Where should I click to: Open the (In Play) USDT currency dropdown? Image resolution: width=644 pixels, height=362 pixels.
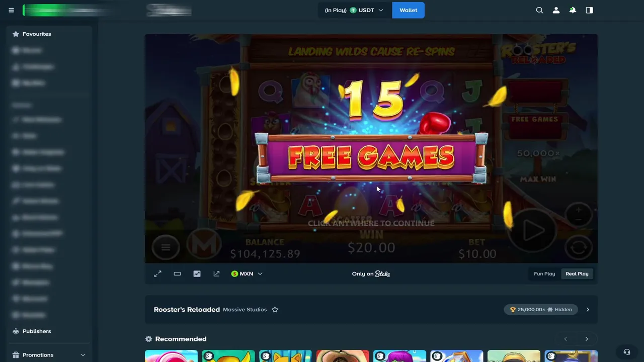point(355,10)
